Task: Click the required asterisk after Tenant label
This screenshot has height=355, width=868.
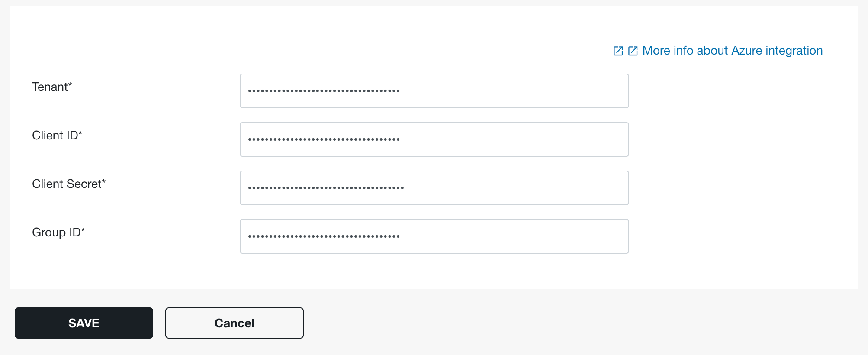Action: click(70, 84)
